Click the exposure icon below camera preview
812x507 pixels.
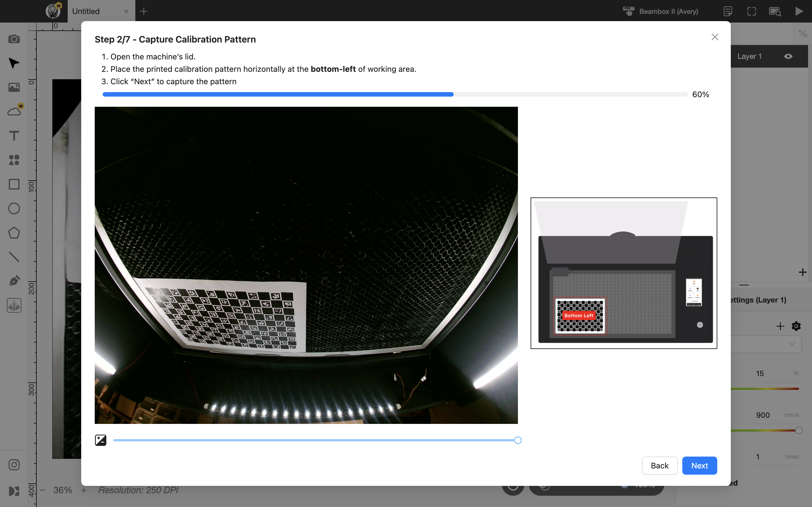(101, 440)
